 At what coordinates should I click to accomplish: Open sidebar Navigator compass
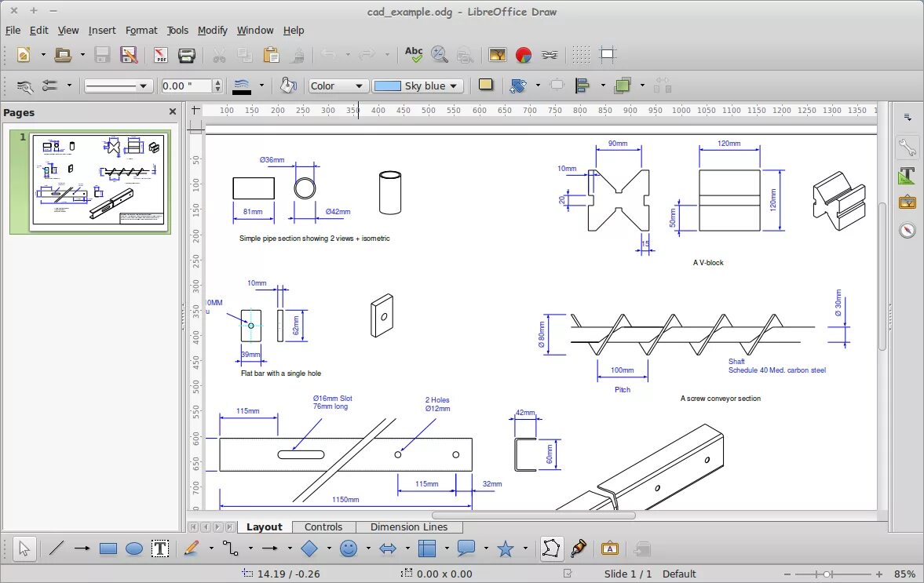pos(907,230)
